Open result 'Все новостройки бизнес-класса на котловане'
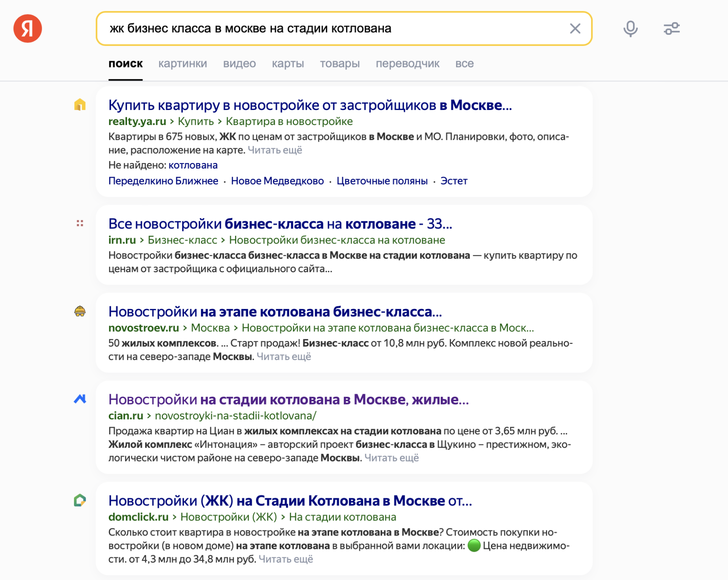The width and height of the screenshot is (728, 580). coord(280,224)
